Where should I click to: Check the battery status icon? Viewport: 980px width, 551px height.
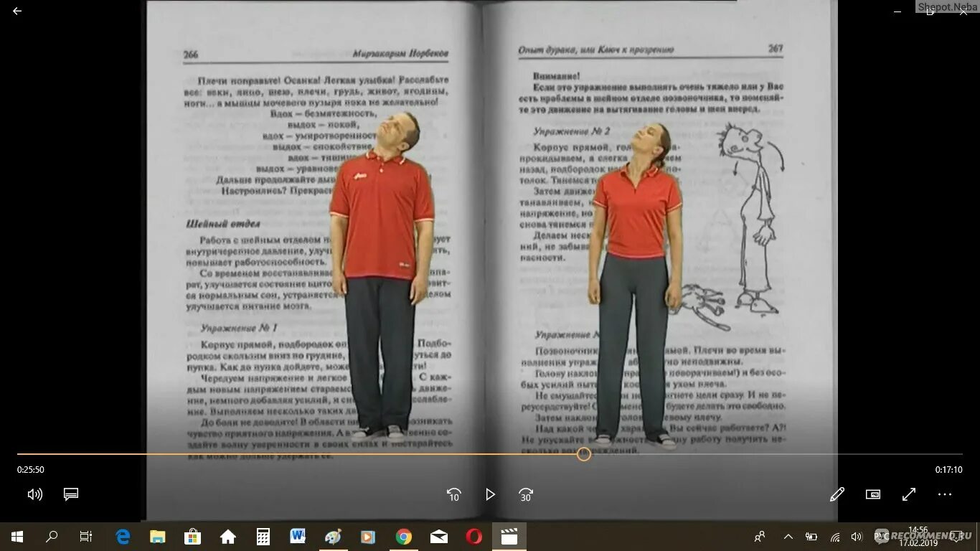click(811, 537)
